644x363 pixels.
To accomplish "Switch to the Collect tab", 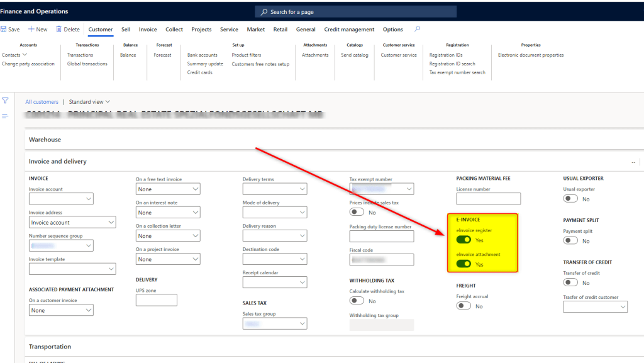I will [x=174, y=30].
